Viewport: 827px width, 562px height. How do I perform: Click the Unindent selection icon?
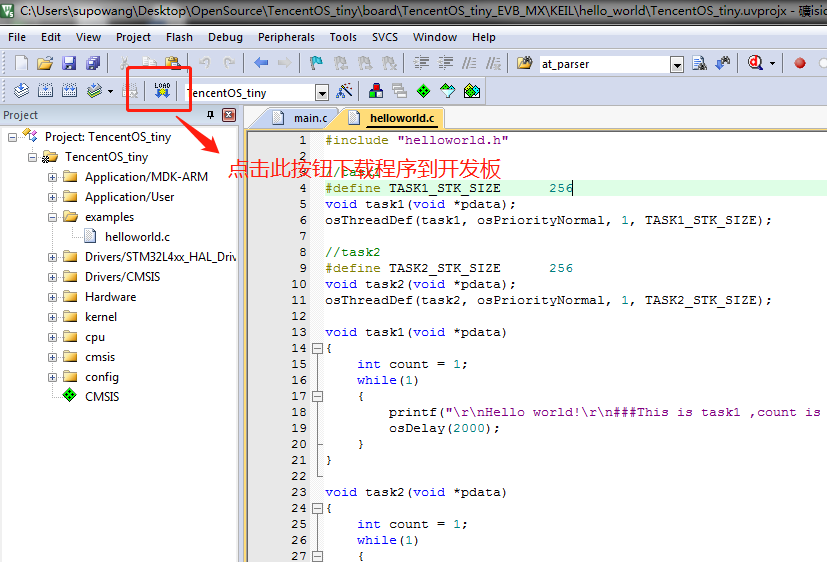[446, 63]
